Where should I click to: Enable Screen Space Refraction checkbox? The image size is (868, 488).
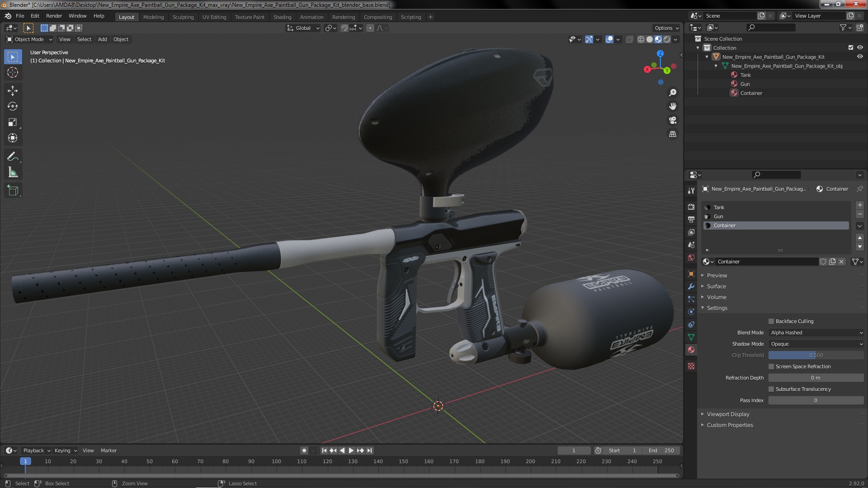771,366
